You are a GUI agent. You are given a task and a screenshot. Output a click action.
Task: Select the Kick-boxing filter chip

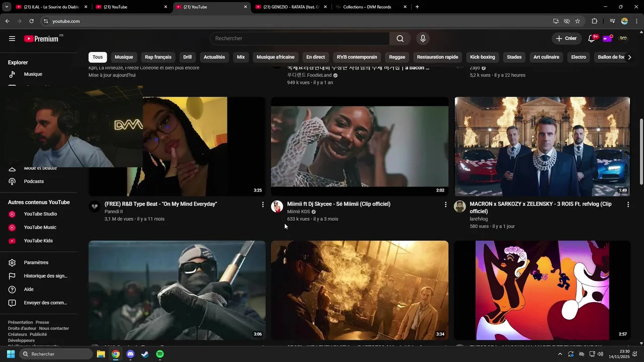[482, 57]
